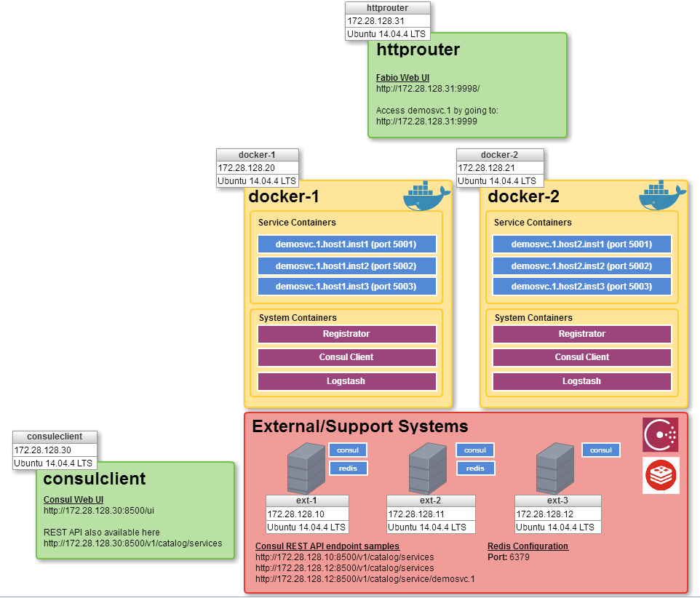Click the consuleclient table header

click(55, 436)
